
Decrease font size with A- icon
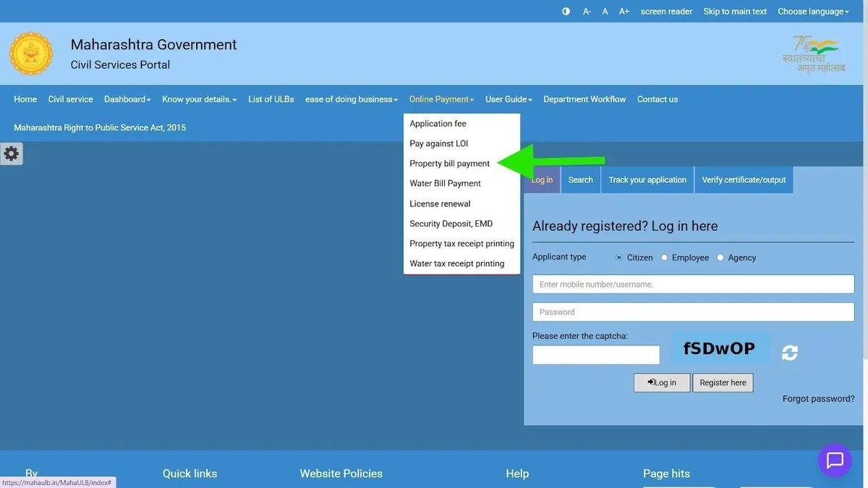coord(587,11)
